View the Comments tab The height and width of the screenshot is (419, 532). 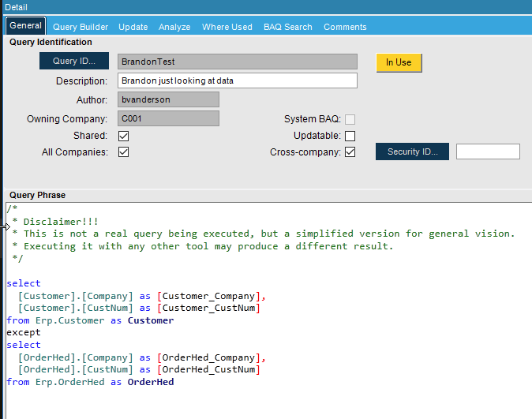tap(345, 27)
